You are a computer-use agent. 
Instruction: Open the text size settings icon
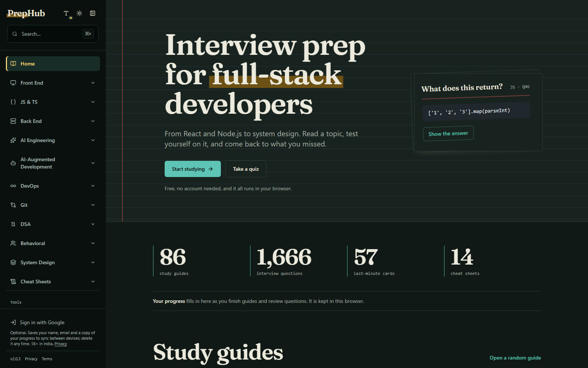coord(67,13)
